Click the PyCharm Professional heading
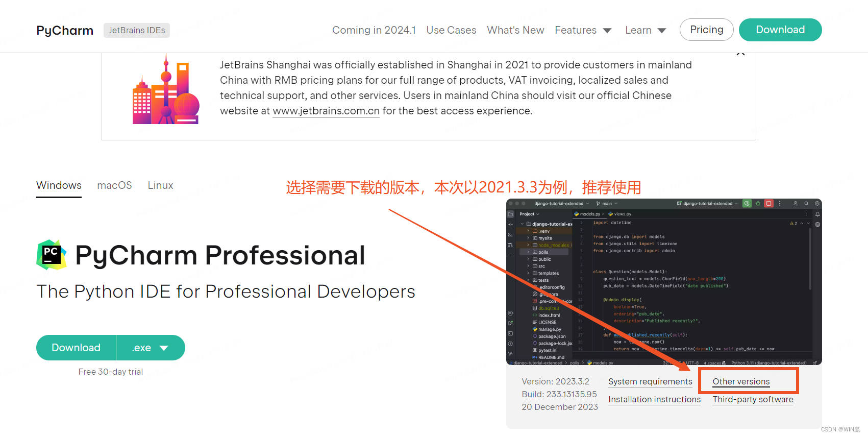The width and height of the screenshot is (868, 437). 220,255
